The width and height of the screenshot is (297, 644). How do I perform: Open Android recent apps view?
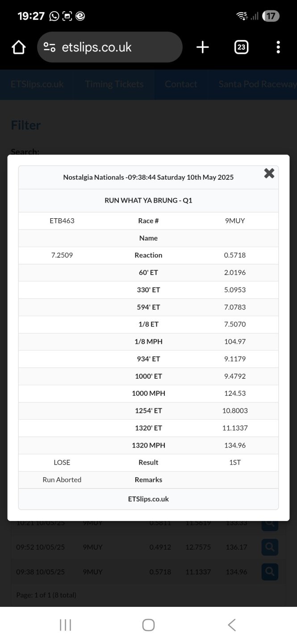65,625
